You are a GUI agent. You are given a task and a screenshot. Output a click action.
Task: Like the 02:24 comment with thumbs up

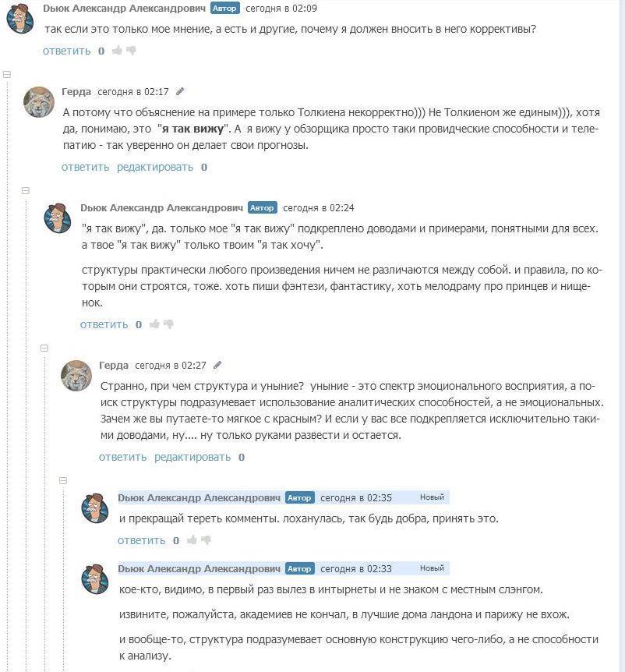pos(154,324)
